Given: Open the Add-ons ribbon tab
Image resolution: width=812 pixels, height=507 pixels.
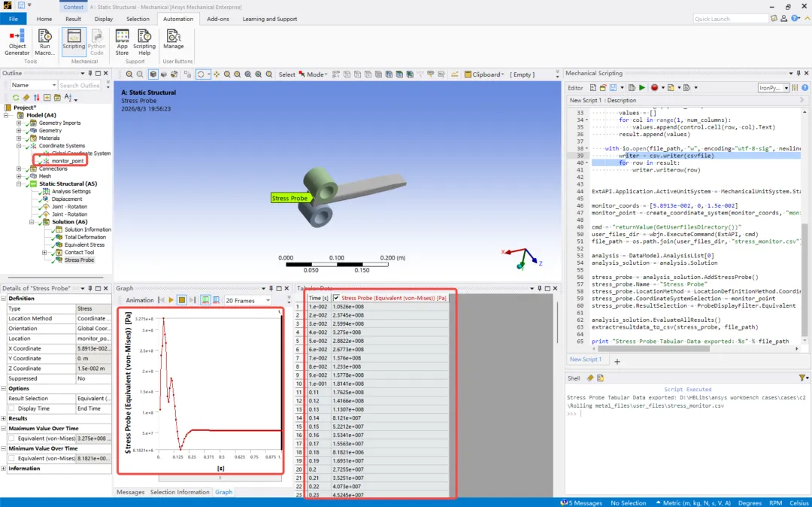Looking at the screenshot, I should pos(218,19).
